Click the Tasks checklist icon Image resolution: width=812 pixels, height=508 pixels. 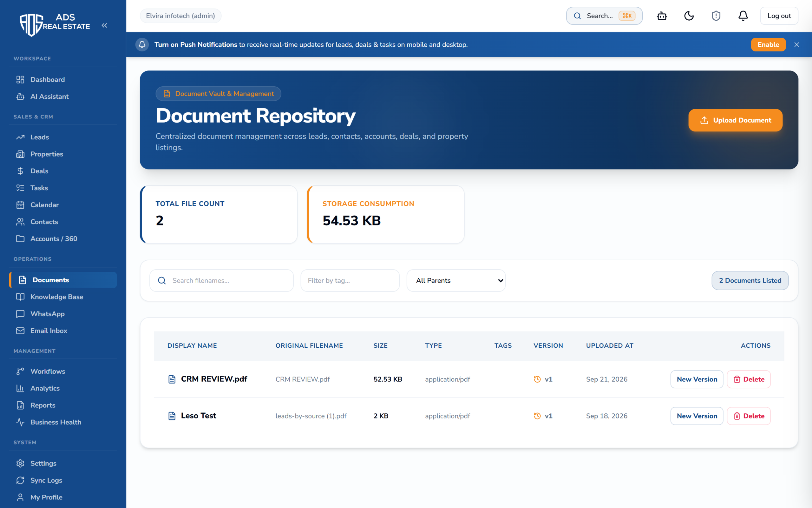(21, 188)
